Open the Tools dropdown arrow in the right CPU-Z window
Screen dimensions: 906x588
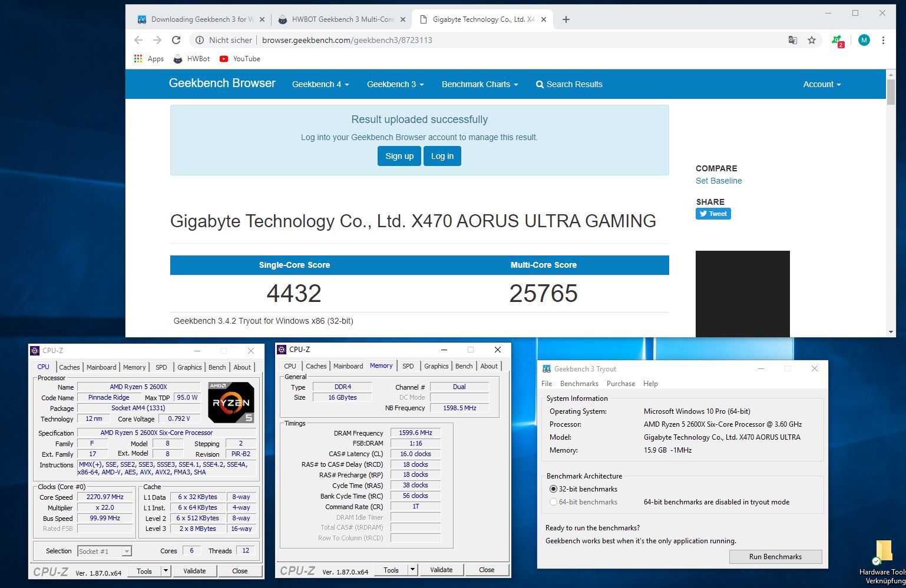(x=413, y=570)
